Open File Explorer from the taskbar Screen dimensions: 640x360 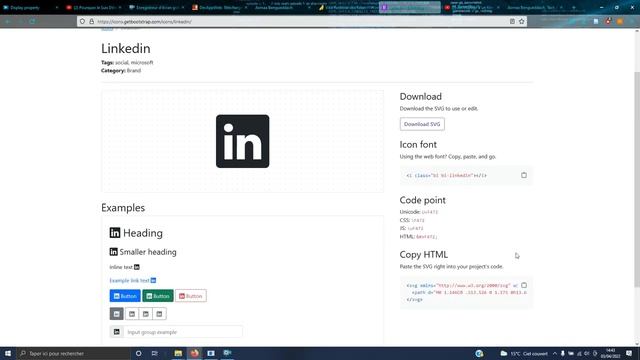pos(178,353)
